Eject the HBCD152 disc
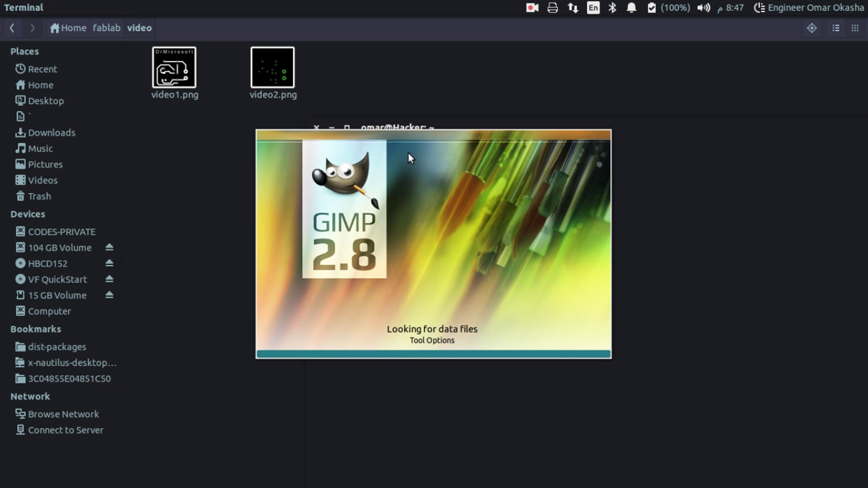The height and width of the screenshot is (488, 868). tap(109, 263)
